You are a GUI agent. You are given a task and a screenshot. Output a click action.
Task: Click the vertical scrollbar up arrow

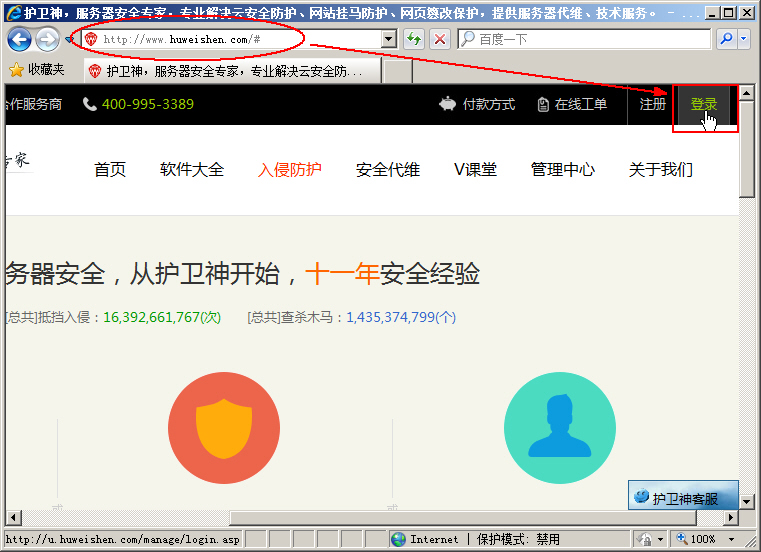pos(746,92)
